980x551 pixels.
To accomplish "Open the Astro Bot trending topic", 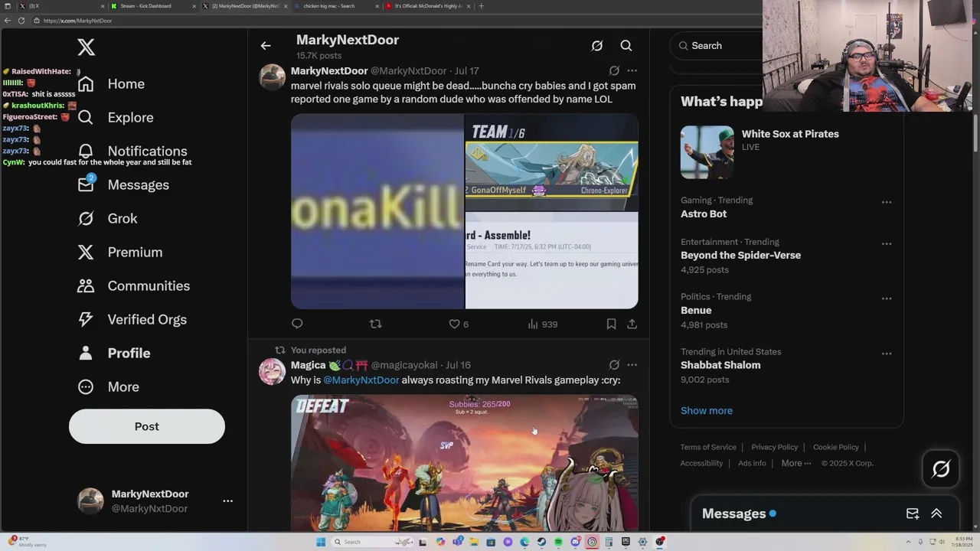I will [x=786, y=207].
